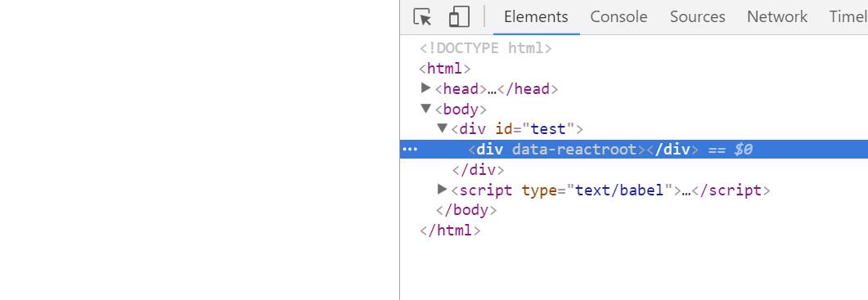The width and height of the screenshot is (868, 300).
Task: Collapse the div id="test" node
Action: click(x=442, y=128)
